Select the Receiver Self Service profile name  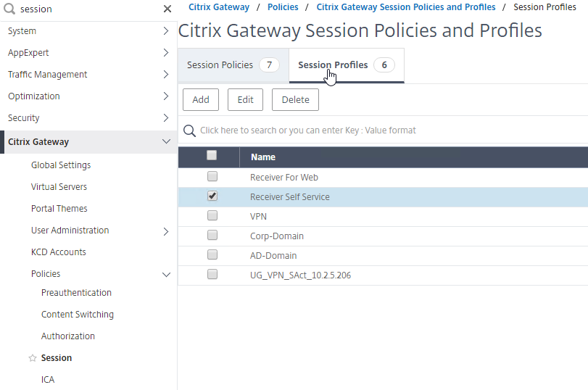[x=290, y=197]
